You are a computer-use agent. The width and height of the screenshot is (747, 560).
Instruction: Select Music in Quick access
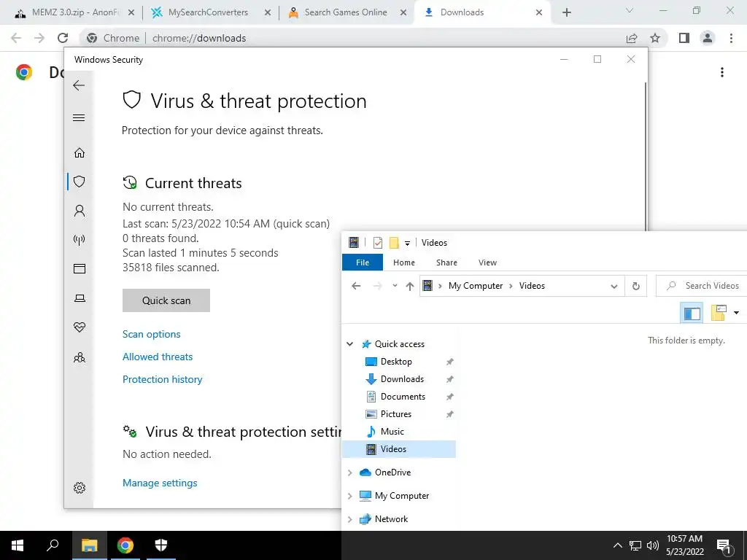(x=392, y=432)
